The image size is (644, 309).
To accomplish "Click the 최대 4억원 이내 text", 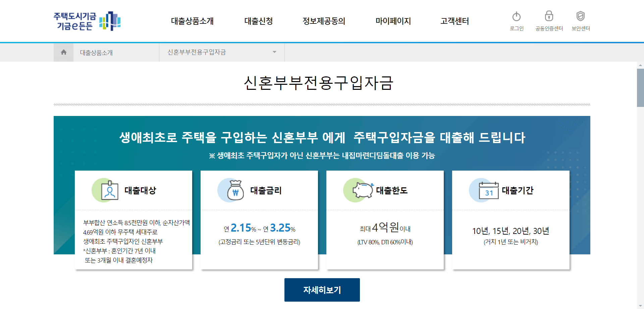I will (x=385, y=228).
